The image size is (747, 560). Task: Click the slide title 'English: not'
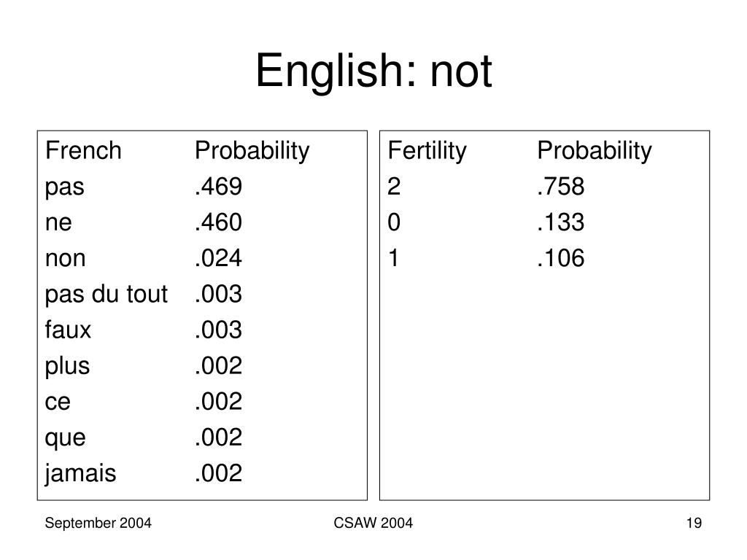coord(373,71)
